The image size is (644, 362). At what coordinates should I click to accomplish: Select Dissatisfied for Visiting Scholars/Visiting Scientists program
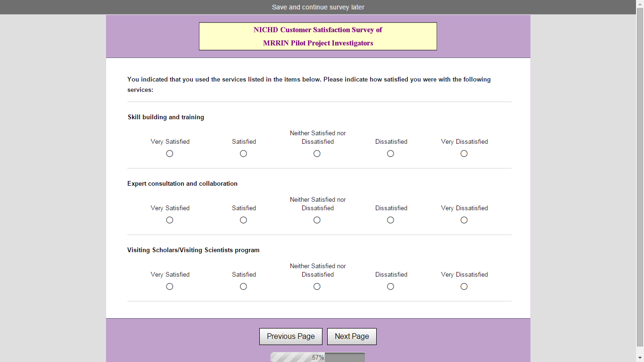(390, 287)
